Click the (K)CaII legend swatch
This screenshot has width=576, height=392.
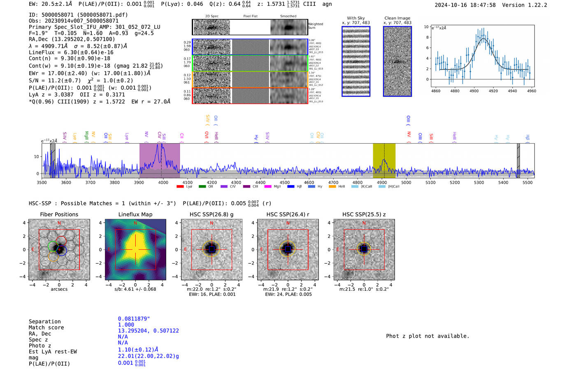(x=355, y=186)
